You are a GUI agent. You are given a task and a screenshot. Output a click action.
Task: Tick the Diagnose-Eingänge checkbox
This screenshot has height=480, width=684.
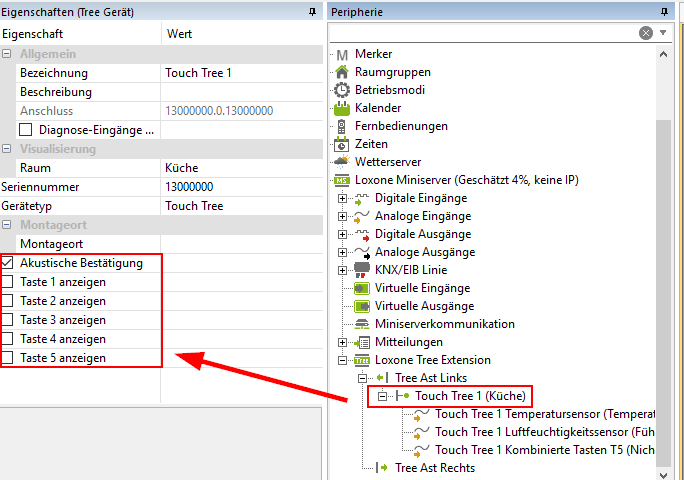[27, 130]
